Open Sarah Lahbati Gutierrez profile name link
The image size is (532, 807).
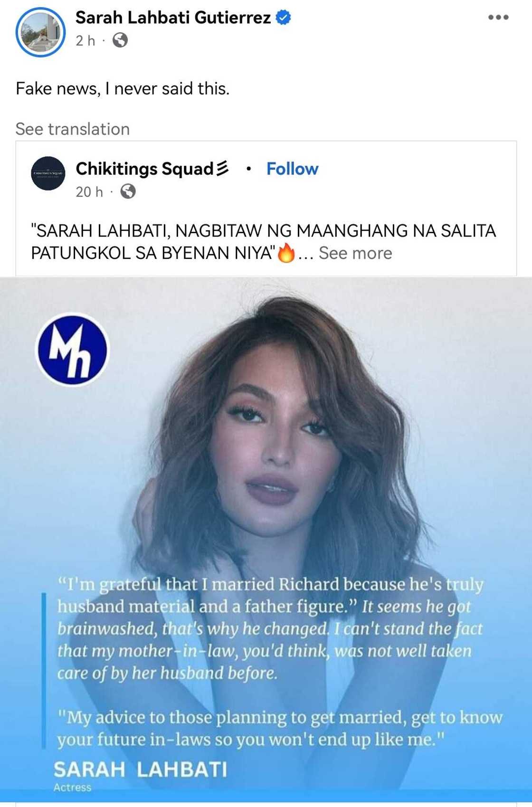tap(173, 18)
